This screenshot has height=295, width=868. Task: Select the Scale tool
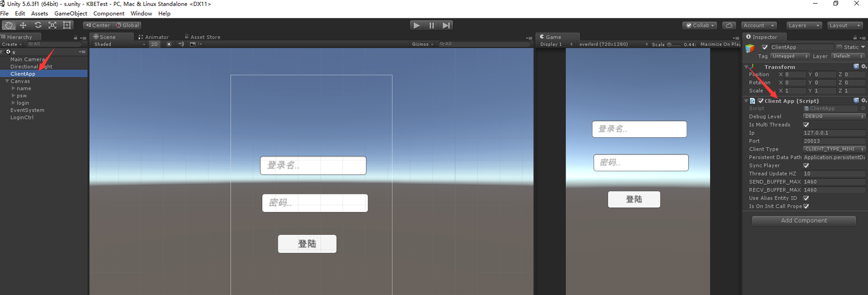tap(52, 25)
